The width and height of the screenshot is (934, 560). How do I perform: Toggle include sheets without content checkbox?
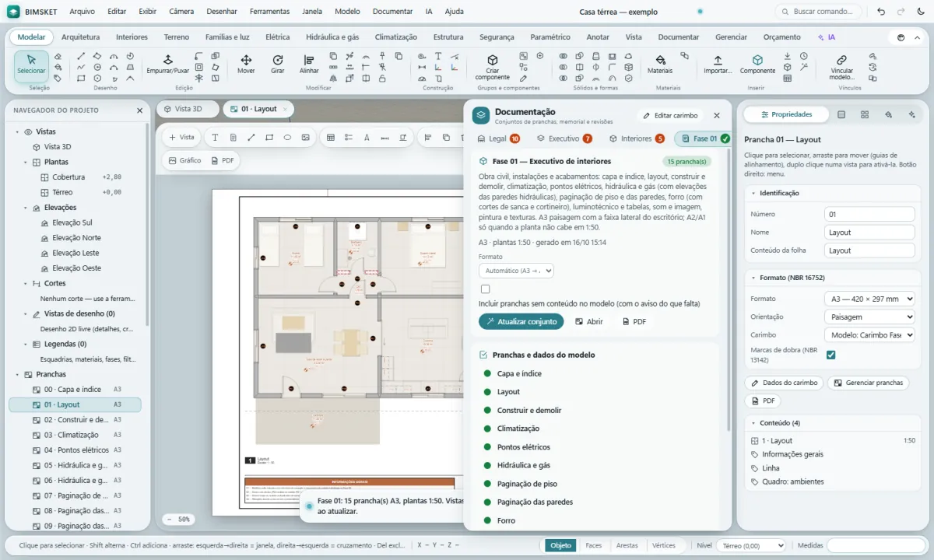(485, 289)
